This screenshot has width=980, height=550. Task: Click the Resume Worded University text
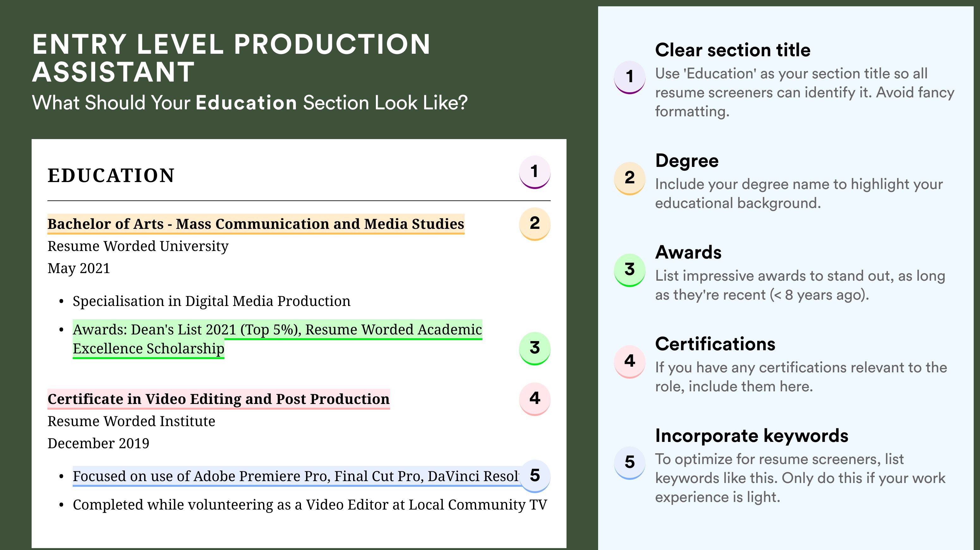[x=138, y=246]
